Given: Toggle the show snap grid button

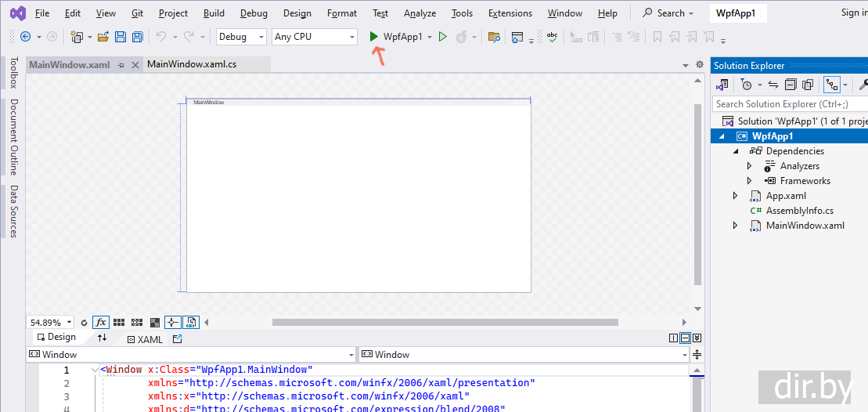Looking at the screenshot, I should 119,322.
